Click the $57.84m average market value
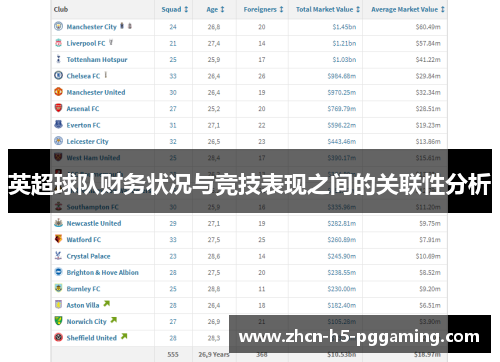The height and width of the screenshot is (362, 500). (428, 43)
